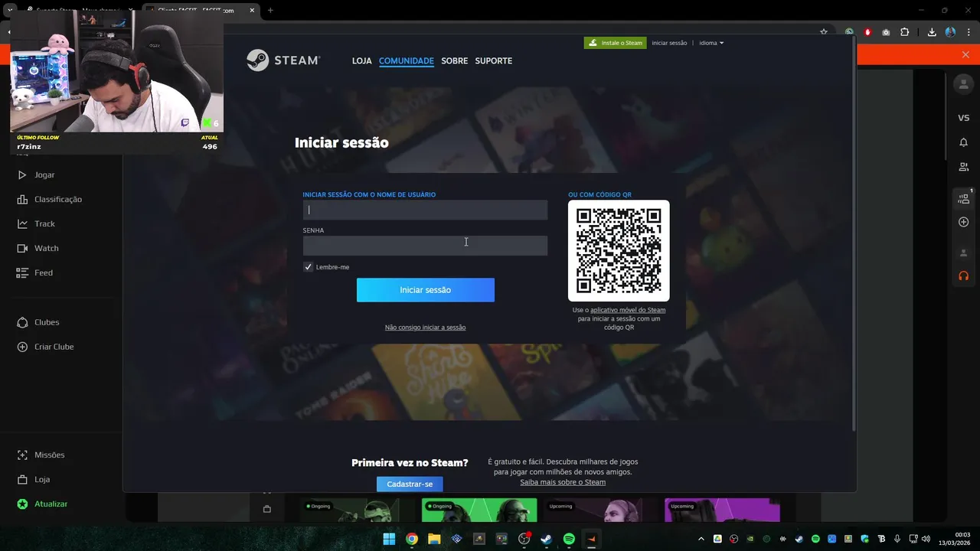
Task: Uncheck the Lembre-me checkbox
Action: tap(308, 267)
